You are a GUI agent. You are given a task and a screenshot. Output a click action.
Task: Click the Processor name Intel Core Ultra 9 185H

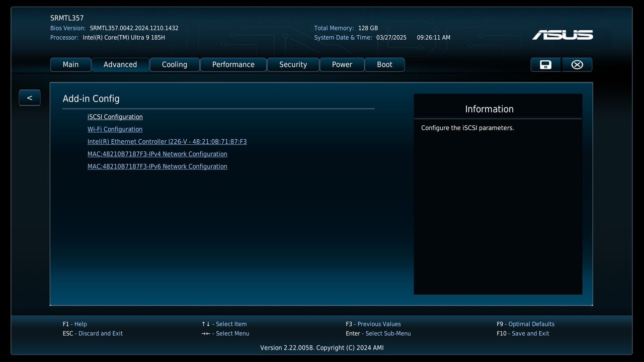124,38
